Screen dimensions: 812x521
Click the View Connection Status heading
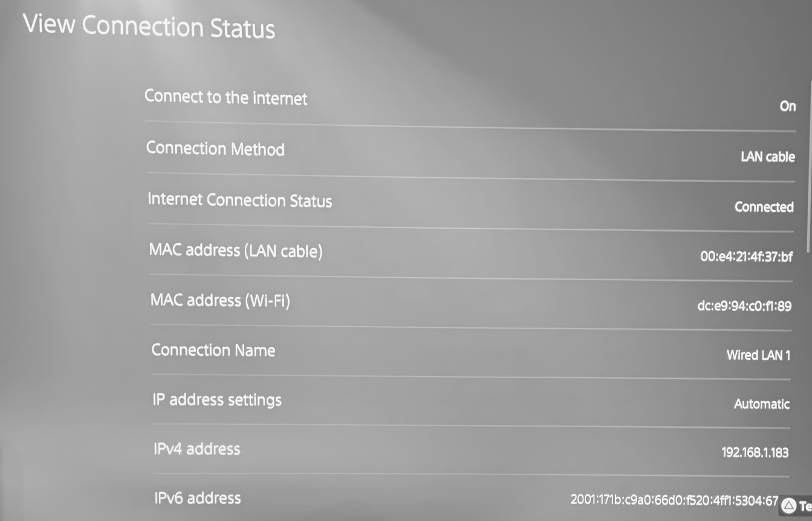pos(149,27)
